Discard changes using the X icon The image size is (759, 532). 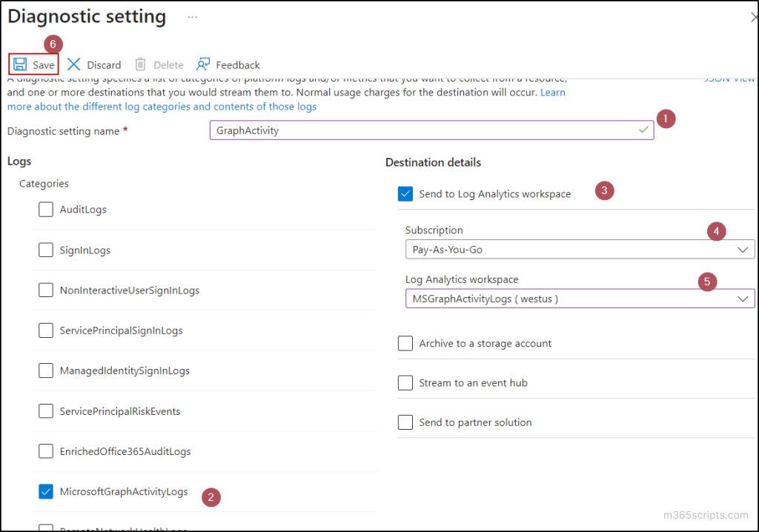[74, 64]
